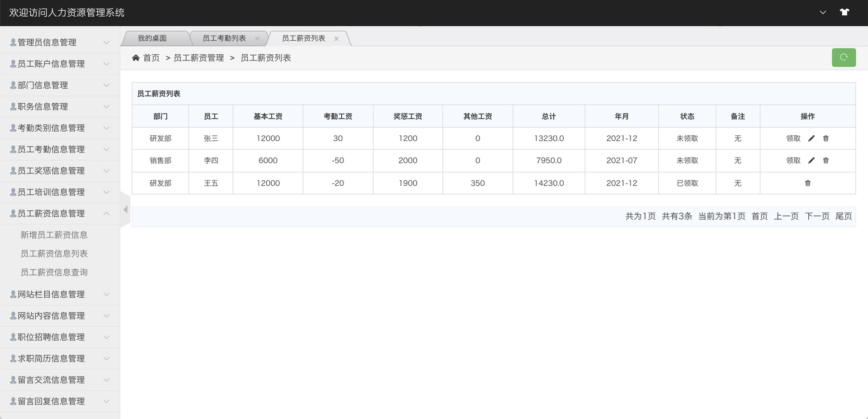Viewport: 868px width, 419px height.
Task: Click the 考勤工资 column header
Action: 338,116
